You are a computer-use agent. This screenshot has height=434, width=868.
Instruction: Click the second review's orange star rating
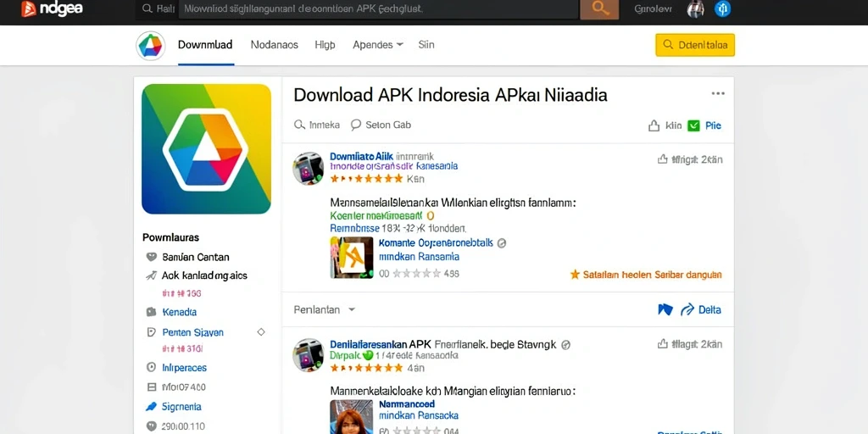coord(366,368)
